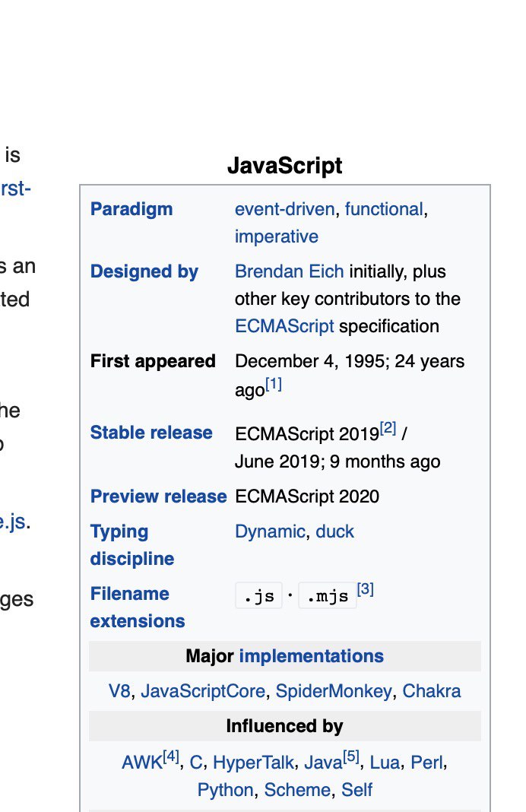Click the June 2019 release date text
526x812 pixels.
point(279,462)
